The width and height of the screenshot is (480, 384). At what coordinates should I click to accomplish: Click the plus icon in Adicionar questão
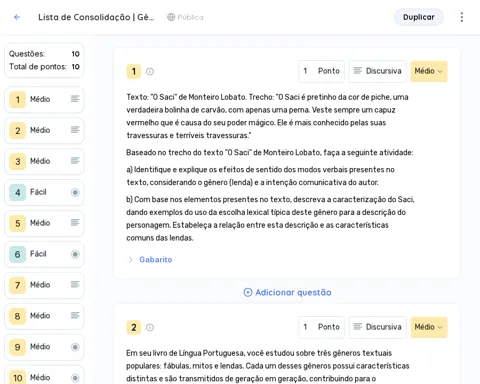pyautogui.click(x=248, y=292)
